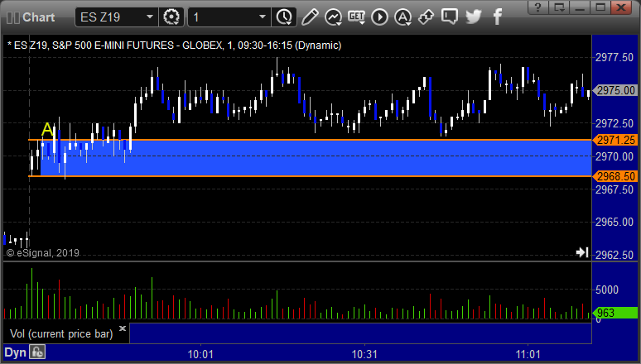Jump to latest bar arrow icon
The width and height of the screenshot is (641, 364).
tap(582, 252)
